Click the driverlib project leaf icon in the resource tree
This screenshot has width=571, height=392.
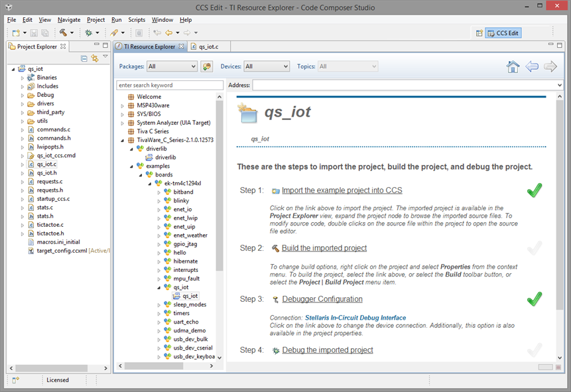[149, 157]
